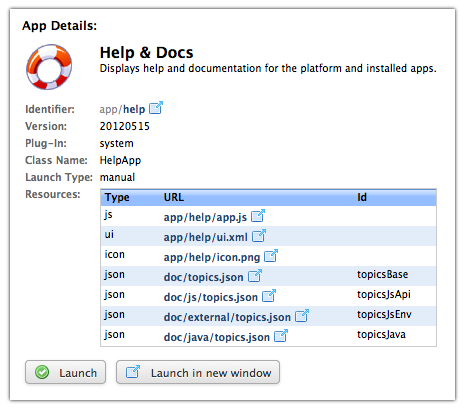Click external-link icon next to app/help/app.js
465x410 pixels.
(258, 216)
